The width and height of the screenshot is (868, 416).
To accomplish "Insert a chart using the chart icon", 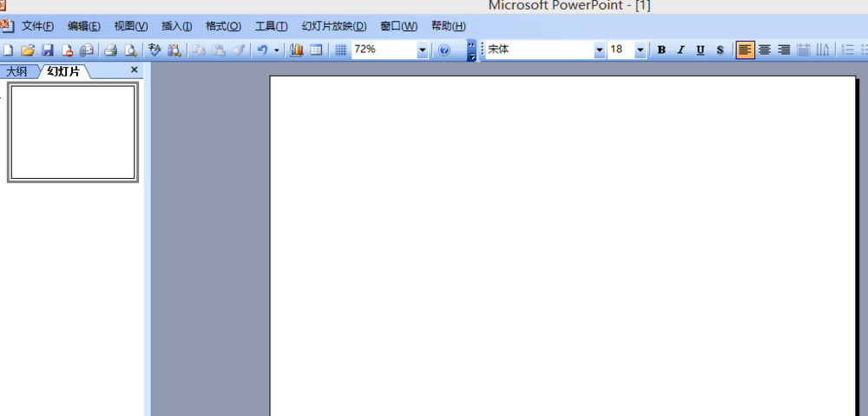I will 296,50.
